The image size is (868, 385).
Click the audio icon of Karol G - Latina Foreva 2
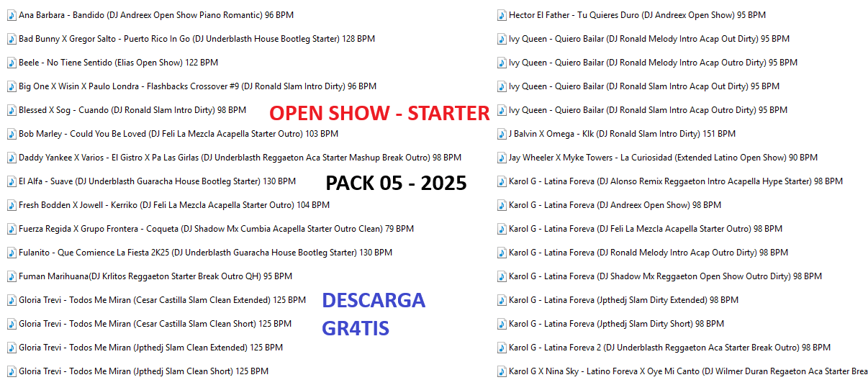502,348
